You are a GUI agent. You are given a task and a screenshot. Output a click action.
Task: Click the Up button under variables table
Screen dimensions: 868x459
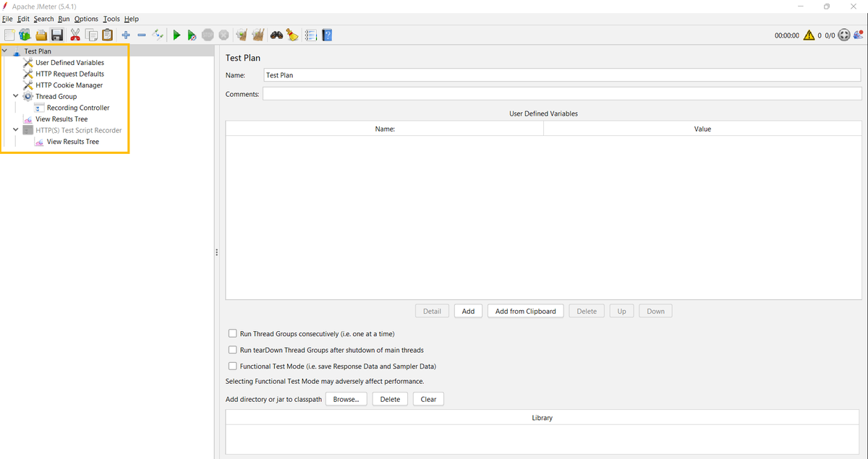[x=621, y=311]
